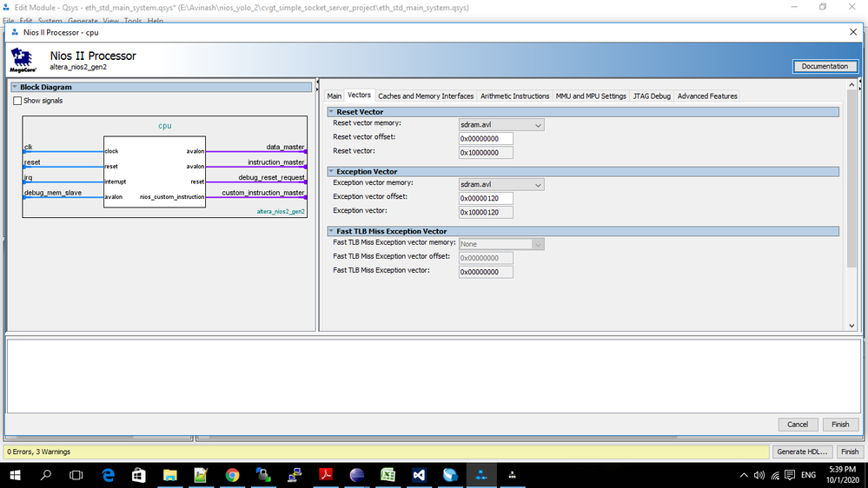Open Caches and Memory Interfaces tab

[x=426, y=96]
